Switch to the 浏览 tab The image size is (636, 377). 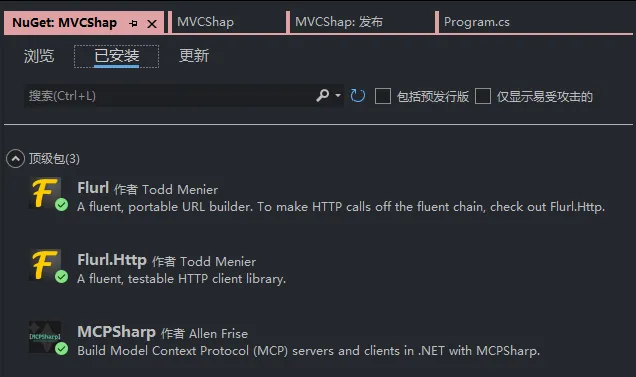click(x=39, y=56)
